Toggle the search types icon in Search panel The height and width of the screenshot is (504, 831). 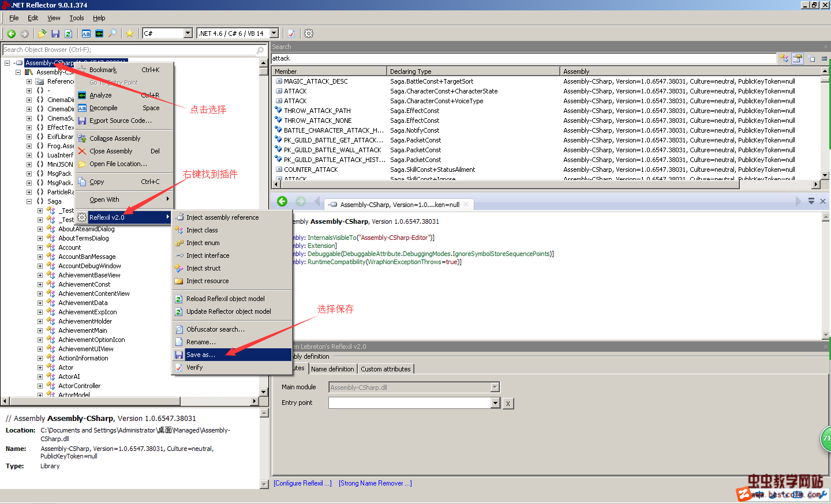(x=784, y=58)
